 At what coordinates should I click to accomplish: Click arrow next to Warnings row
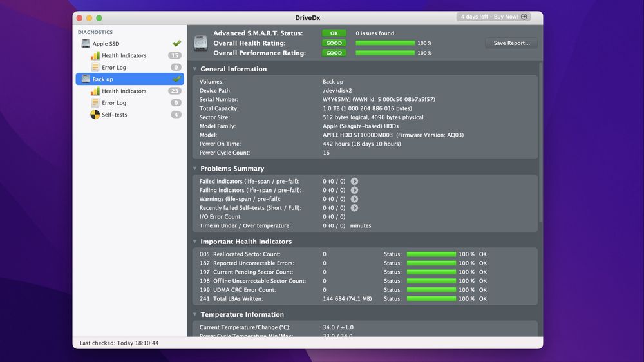coord(354,199)
